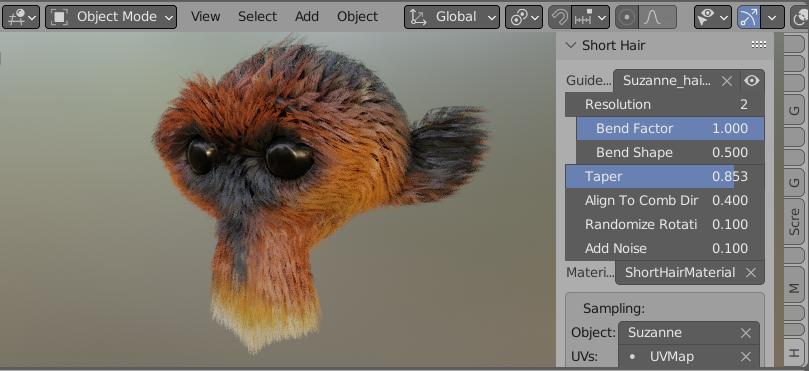Click the ShortHairMaterial field
The width and height of the screenshot is (809, 371).
click(678, 272)
